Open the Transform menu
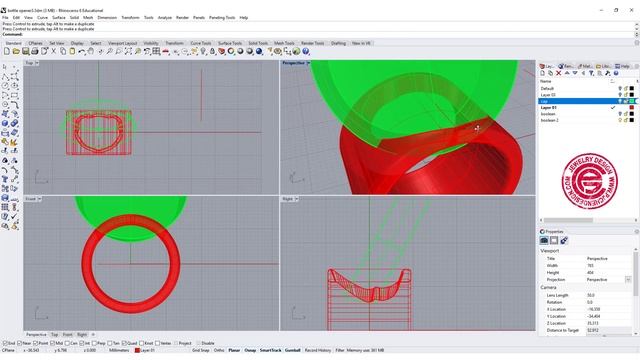This screenshot has width=640, height=360. [130, 18]
